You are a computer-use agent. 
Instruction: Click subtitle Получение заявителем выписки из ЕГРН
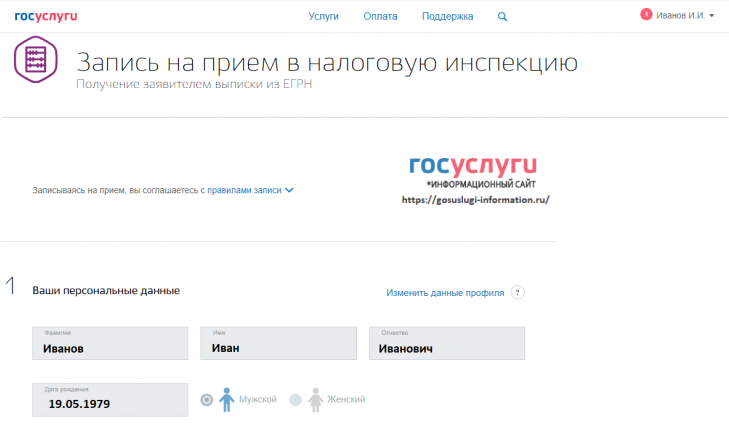point(194,84)
